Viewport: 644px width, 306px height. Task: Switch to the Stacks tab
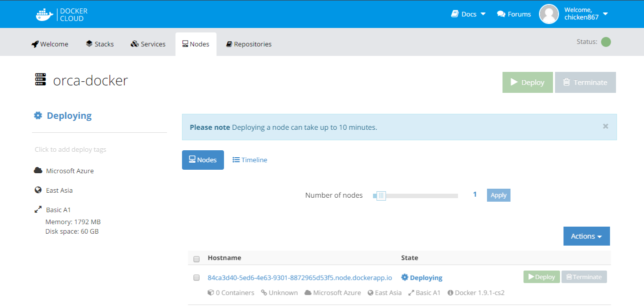coord(99,44)
